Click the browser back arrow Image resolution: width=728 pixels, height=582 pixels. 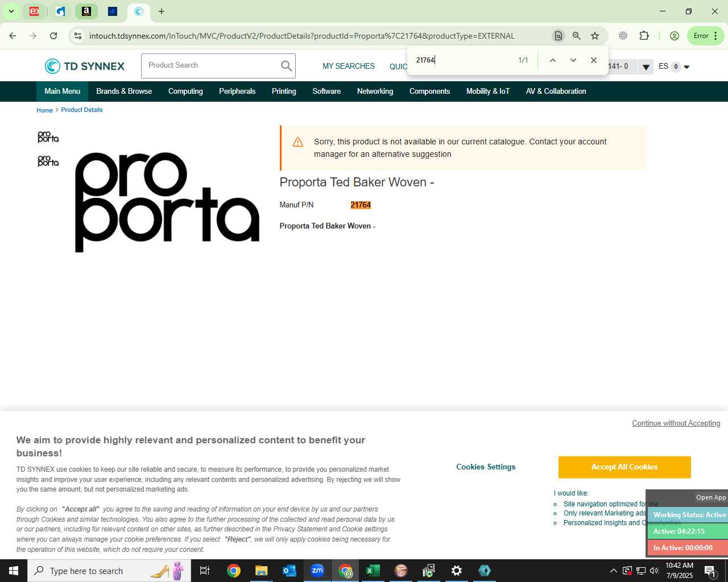pos(13,36)
